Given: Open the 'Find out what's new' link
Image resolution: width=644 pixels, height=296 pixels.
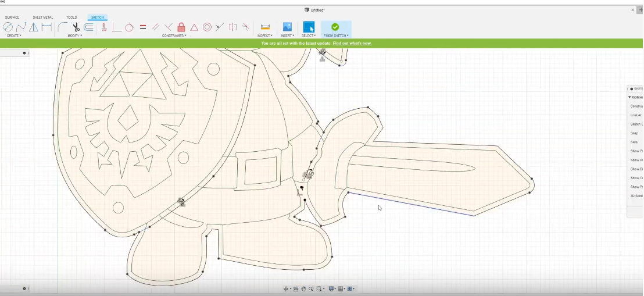Looking at the screenshot, I should 352,43.
